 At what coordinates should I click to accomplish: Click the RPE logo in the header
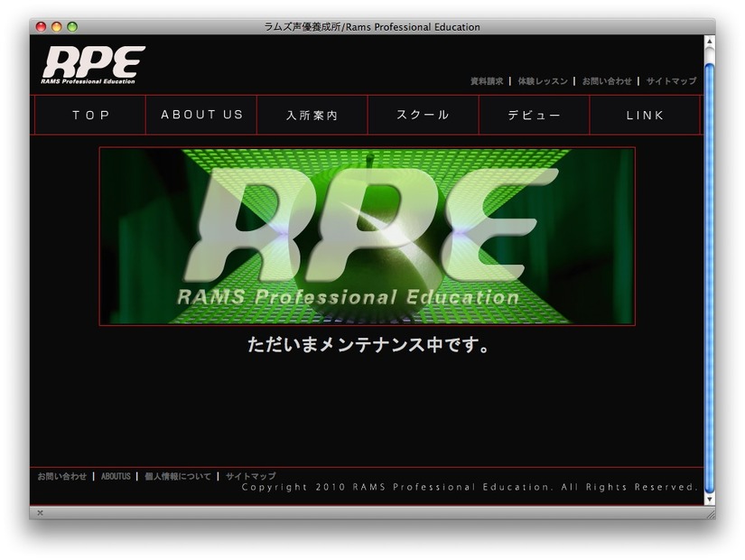[93, 65]
